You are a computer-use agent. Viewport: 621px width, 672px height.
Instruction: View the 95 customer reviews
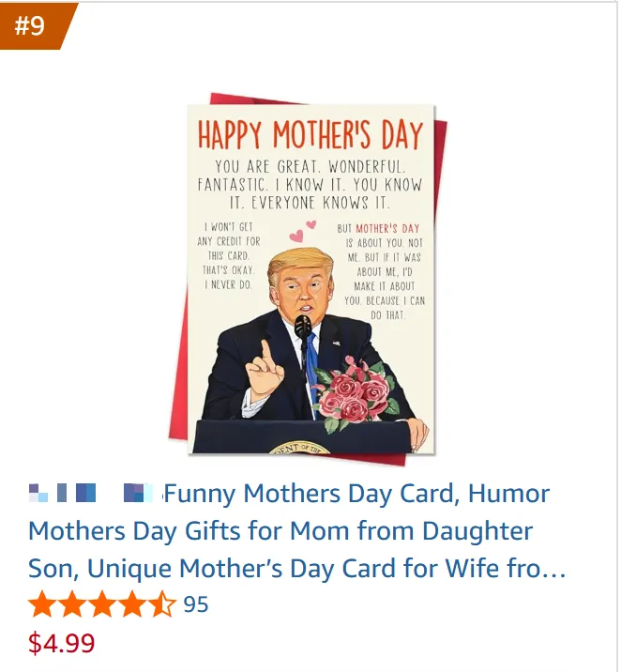point(196,604)
